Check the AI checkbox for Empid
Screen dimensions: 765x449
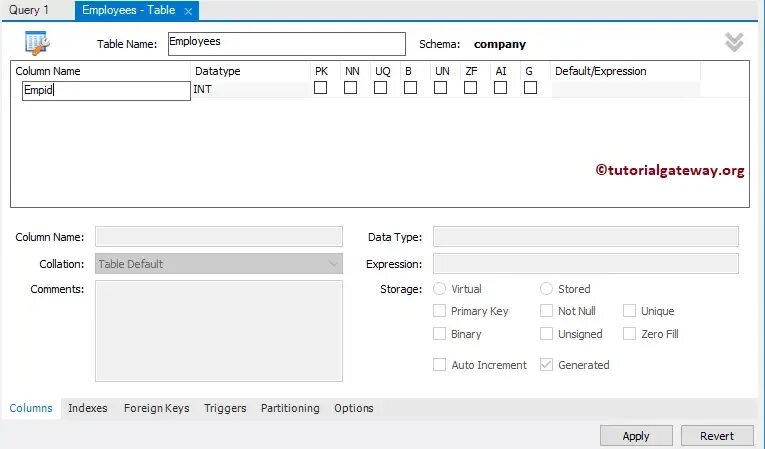[501, 88]
